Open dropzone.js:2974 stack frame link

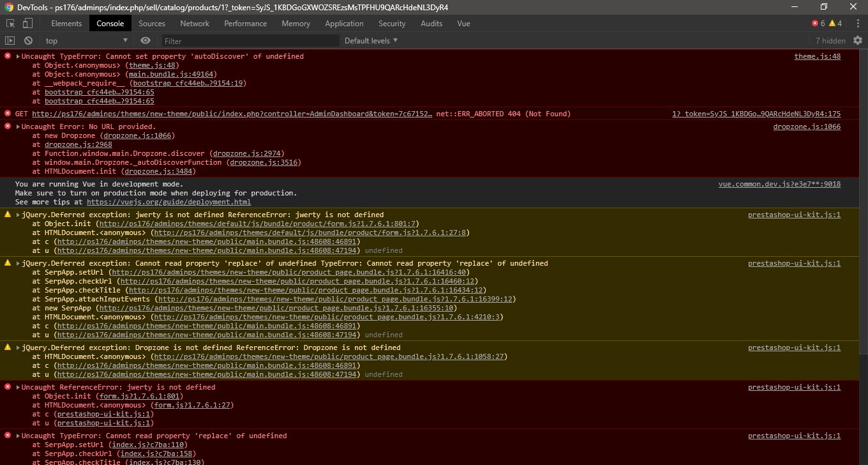[x=247, y=153]
